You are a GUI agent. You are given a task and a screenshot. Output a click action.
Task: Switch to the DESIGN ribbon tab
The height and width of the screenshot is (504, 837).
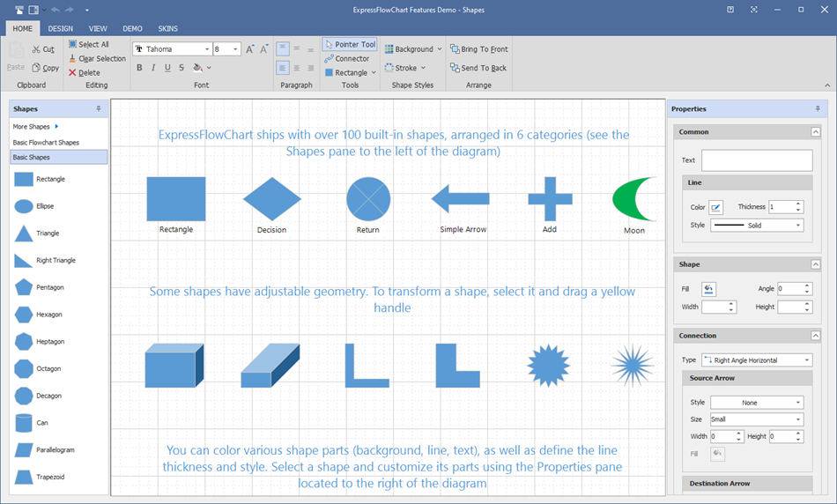click(61, 28)
